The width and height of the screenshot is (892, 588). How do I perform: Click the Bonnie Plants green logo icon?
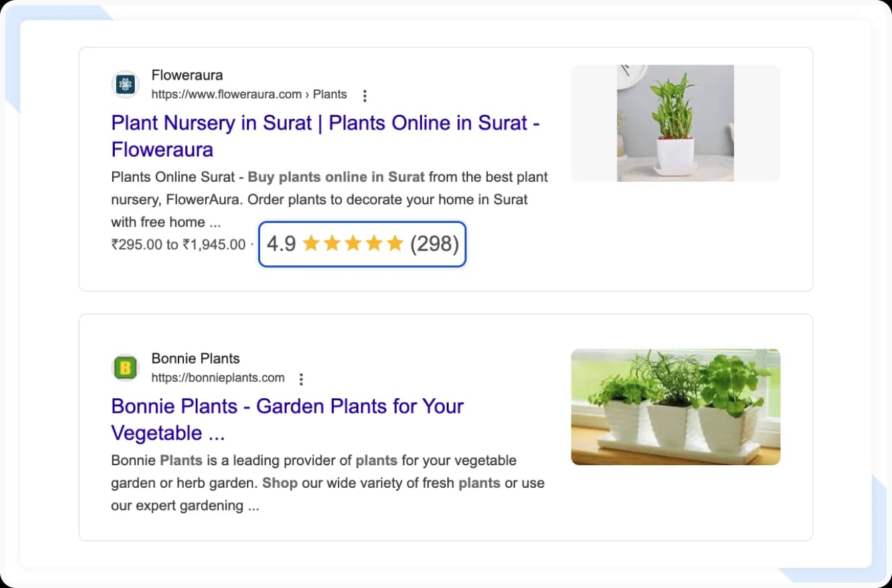125,368
